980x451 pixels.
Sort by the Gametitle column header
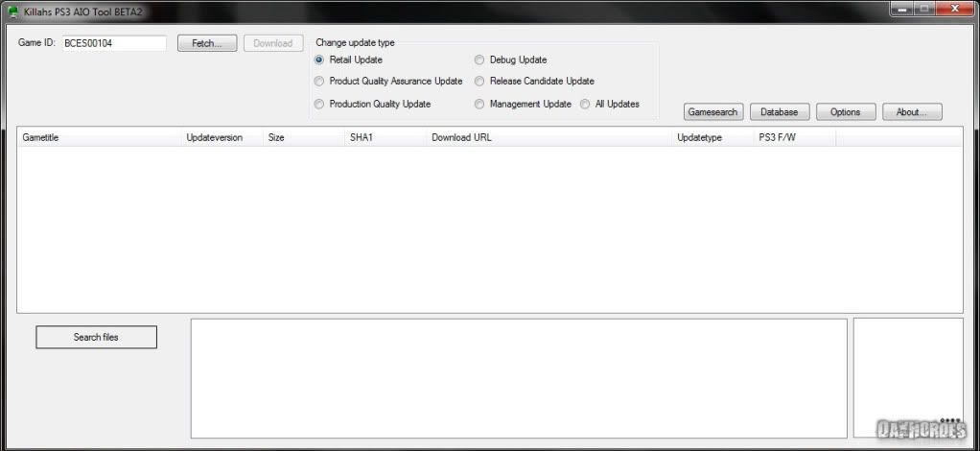click(100, 137)
